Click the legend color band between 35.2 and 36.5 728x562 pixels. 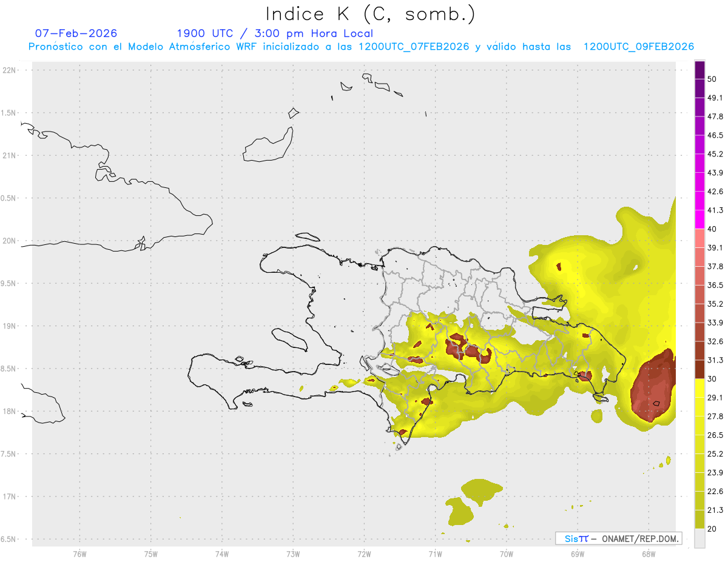tap(700, 295)
